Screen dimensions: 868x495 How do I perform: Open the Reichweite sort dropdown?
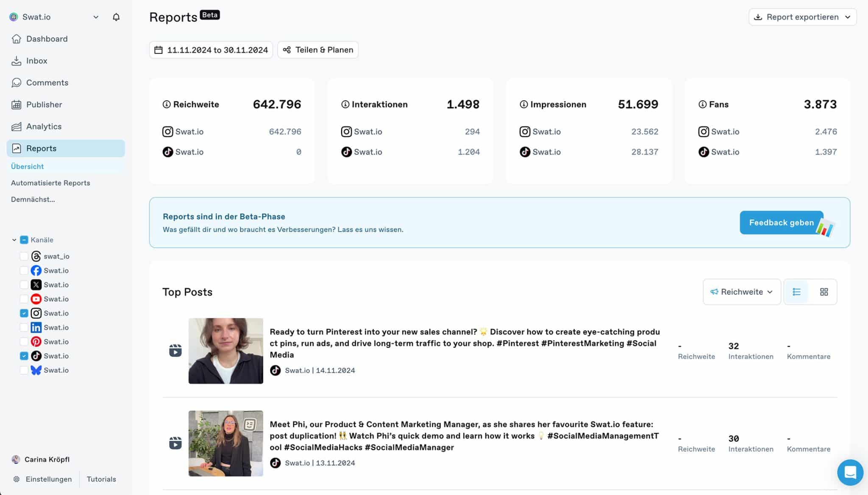741,292
